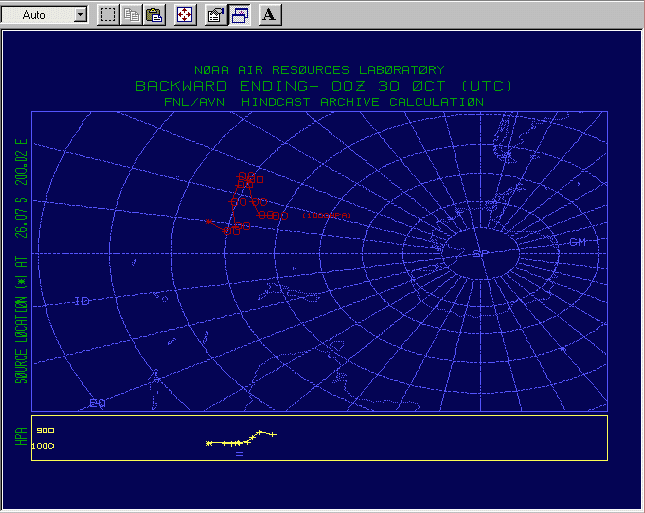Click the SP south pole label on map
The image size is (645, 513).
(x=478, y=254)
